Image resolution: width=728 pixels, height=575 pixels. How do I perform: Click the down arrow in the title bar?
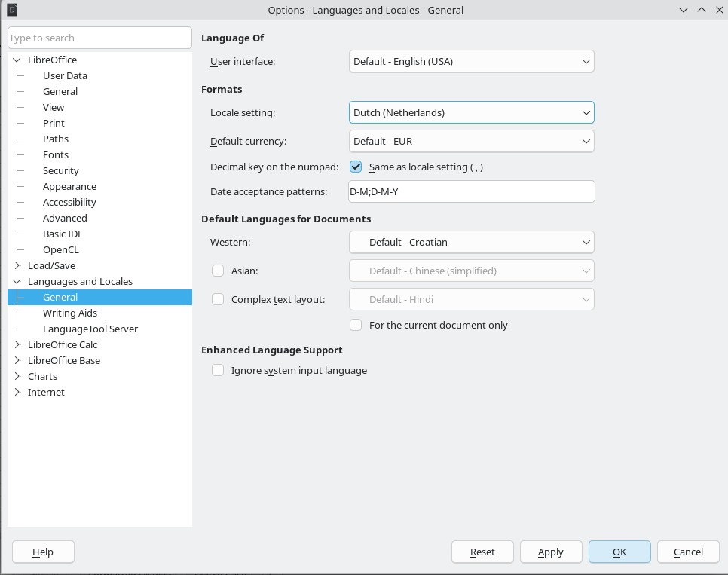point(684,10)
